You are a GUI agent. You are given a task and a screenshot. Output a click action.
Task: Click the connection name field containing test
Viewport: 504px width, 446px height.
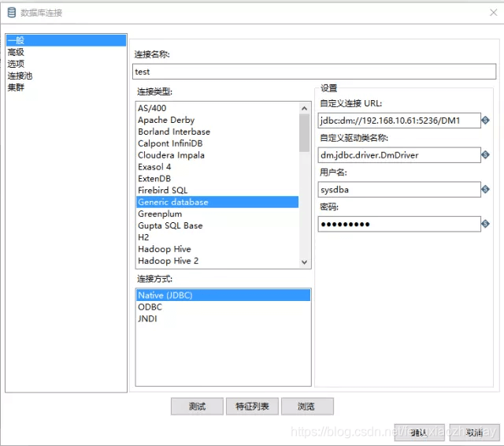312,71
